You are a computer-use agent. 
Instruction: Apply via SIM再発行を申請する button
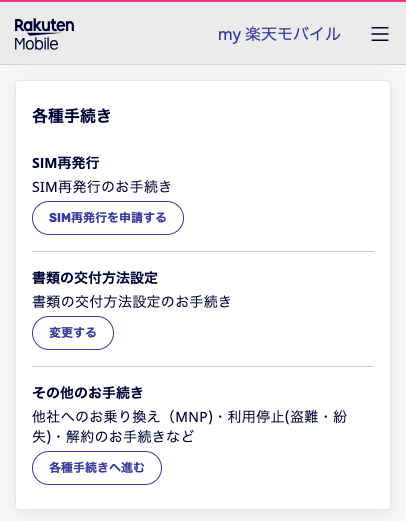pyautogui.click(x=108, y=218)
